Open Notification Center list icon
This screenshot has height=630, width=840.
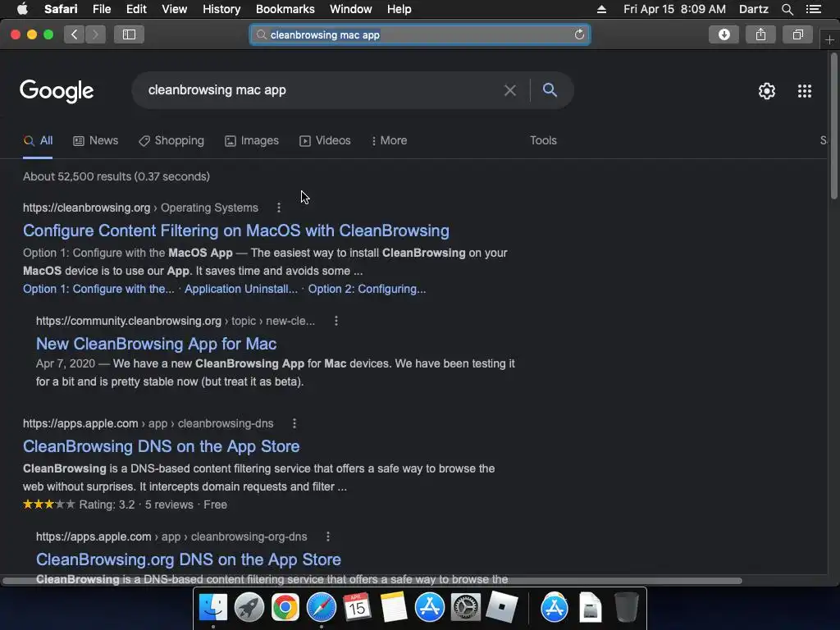point(813,9)
